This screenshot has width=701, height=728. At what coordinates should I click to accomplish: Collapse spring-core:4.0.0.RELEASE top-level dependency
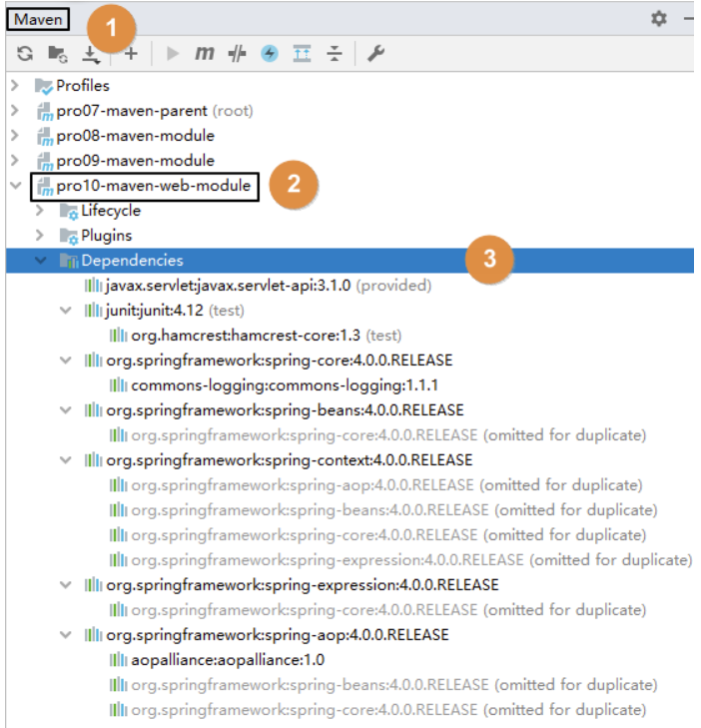(x=66, y=361)
